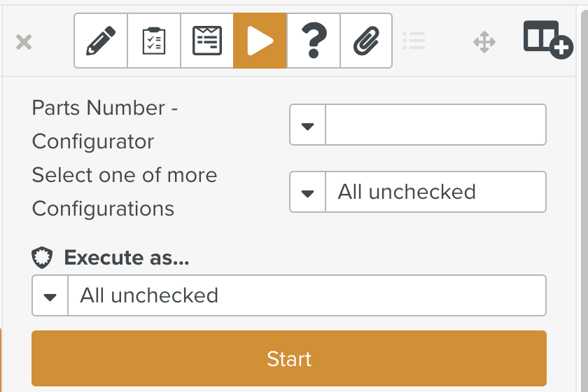Open the clipboard checklist tab
588x392 pixels.
[x=154, y=41]
